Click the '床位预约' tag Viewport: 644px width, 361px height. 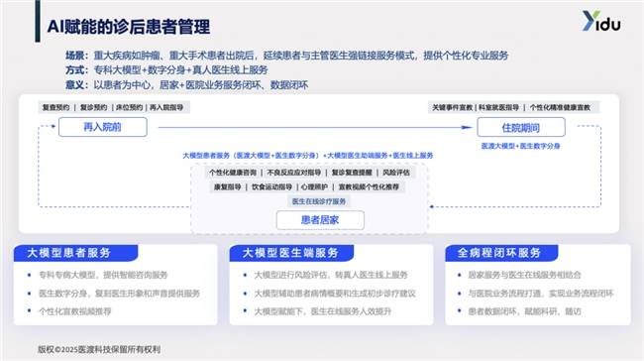click(130, 108)
